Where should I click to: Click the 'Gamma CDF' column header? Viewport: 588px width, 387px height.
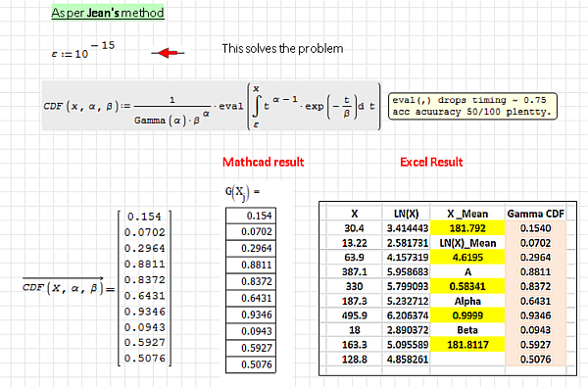(535, 214)
